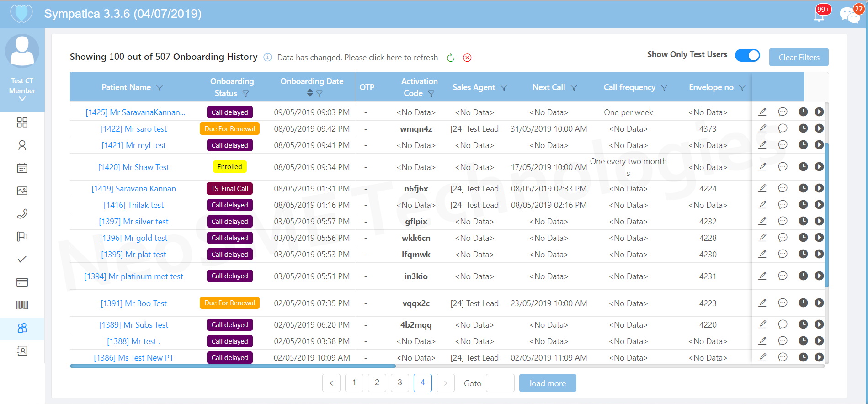868x404 pixels.
Task: Open the Sales Agent column filter
Action: point(504,88)
